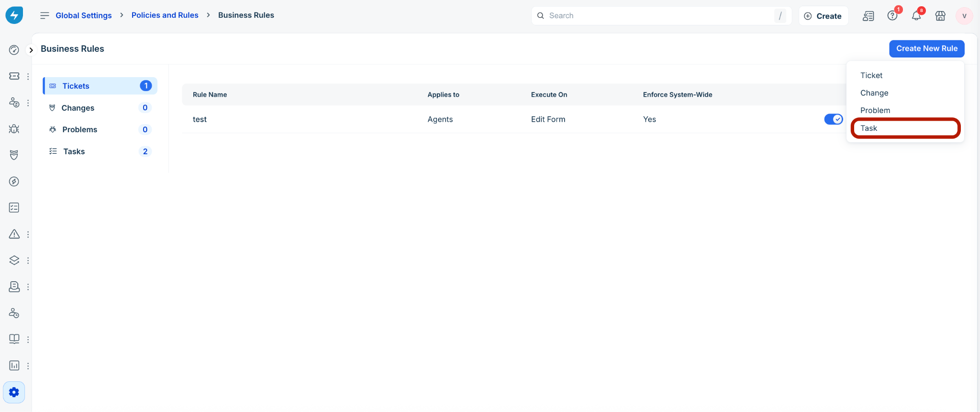This screenshot has width=980, height=412.
Task: Click the Tasks count badge 2
Action: [x=145, y=151]
